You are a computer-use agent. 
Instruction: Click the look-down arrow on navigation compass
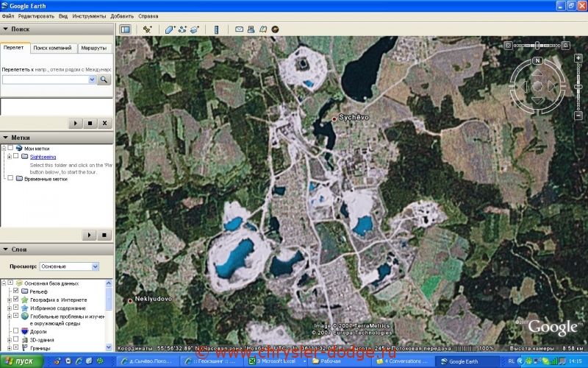pyautogui.click(x=537, y=100)
